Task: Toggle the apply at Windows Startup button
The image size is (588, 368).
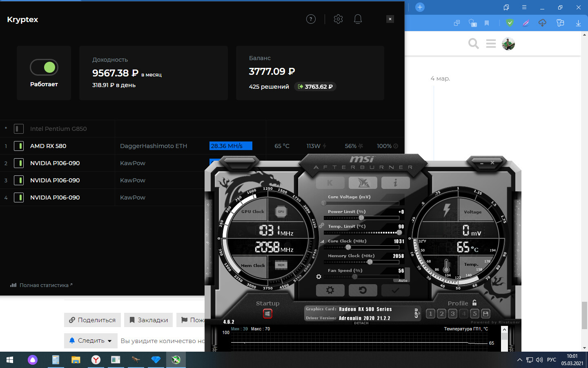Action: click(267, 314)
